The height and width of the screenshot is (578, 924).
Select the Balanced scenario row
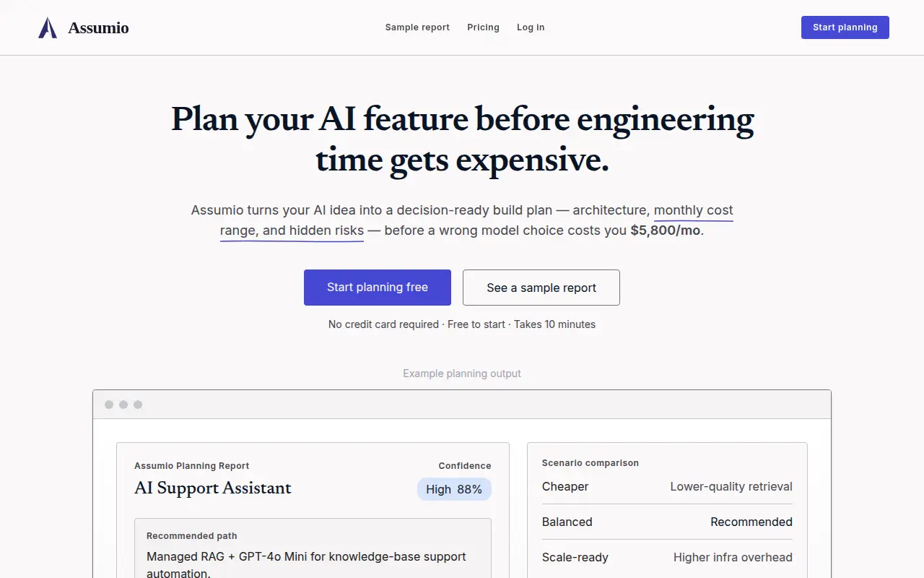667,522
